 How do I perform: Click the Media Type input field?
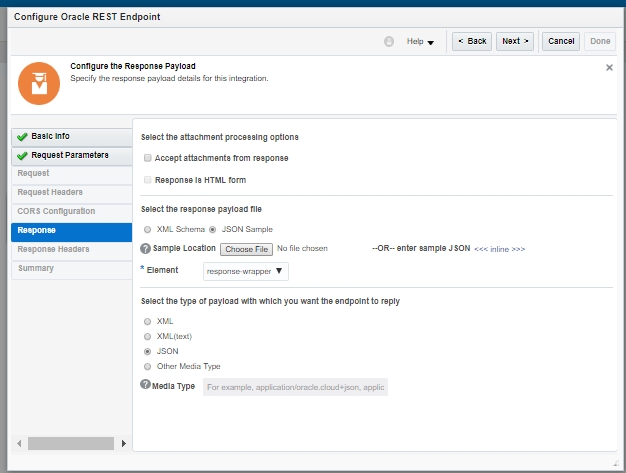pos(295,387)
